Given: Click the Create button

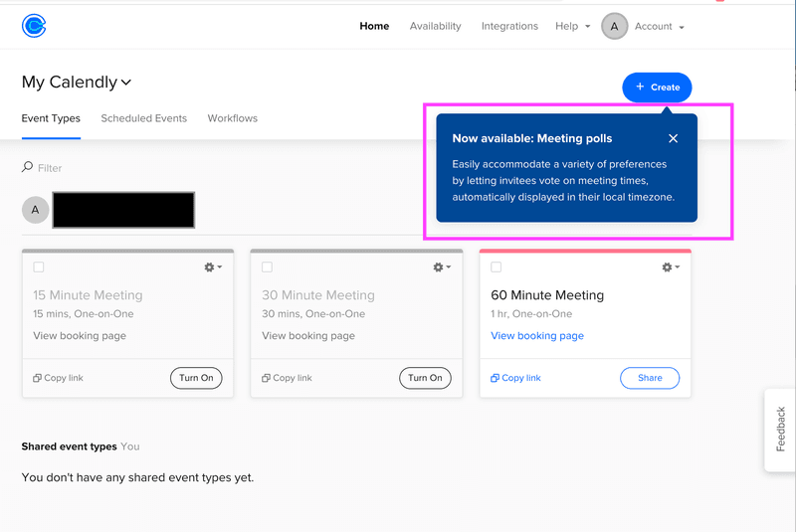Looking at the screenshot, I should tap(657, 88).
